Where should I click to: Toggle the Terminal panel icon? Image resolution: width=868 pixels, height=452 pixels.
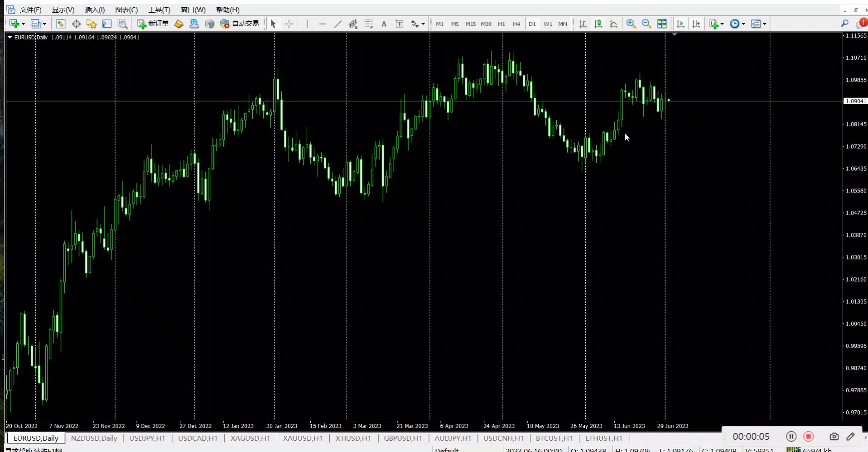pyautogui.click(x=107, y=24)
